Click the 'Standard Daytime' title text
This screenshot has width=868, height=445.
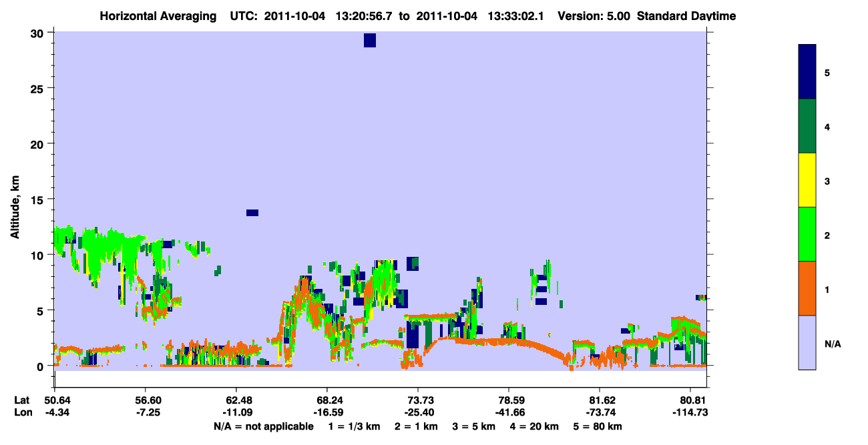686,16
